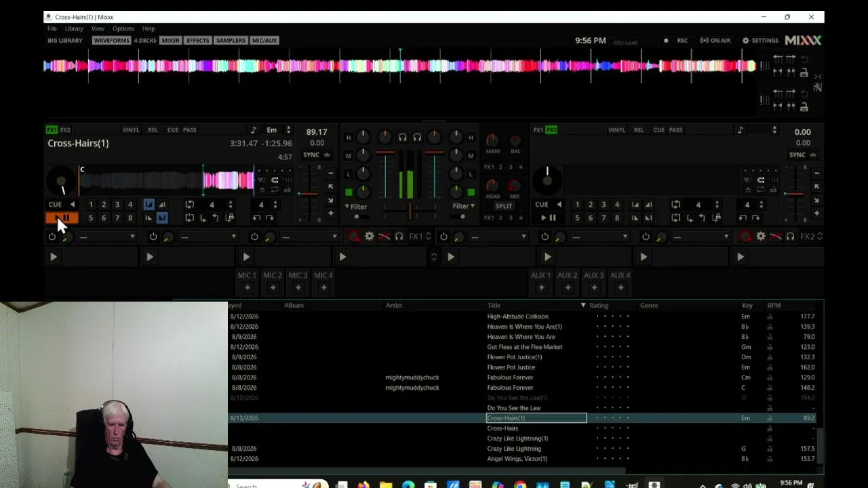Image resolution: width=868 pixels, height=488 pixels.
Task: Toggle the MIXER section tab
Action: (171, 41)
